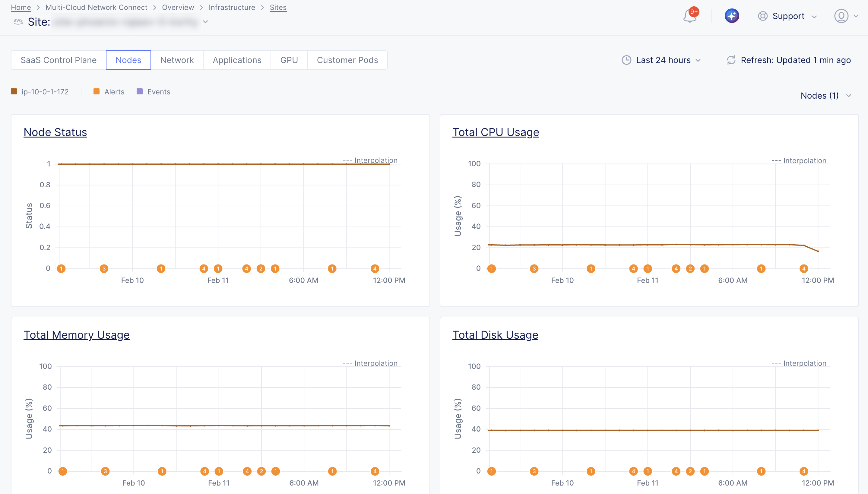This screenshot has width=868, height=494.
Task: Click the Support headset icon
Action: [x=762, y=16]
